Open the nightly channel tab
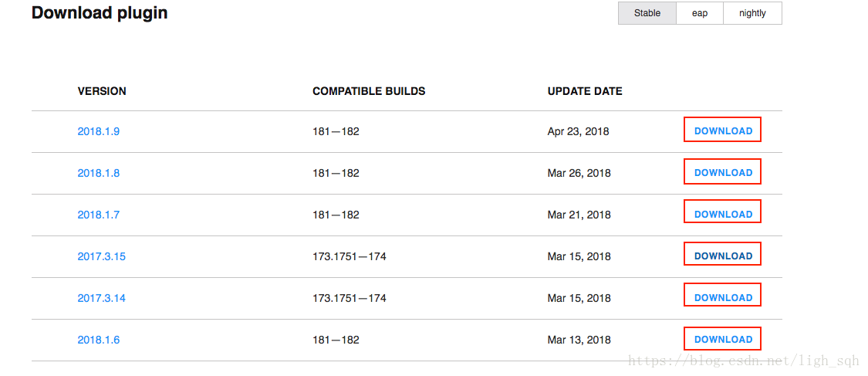 tap(752, 13)
